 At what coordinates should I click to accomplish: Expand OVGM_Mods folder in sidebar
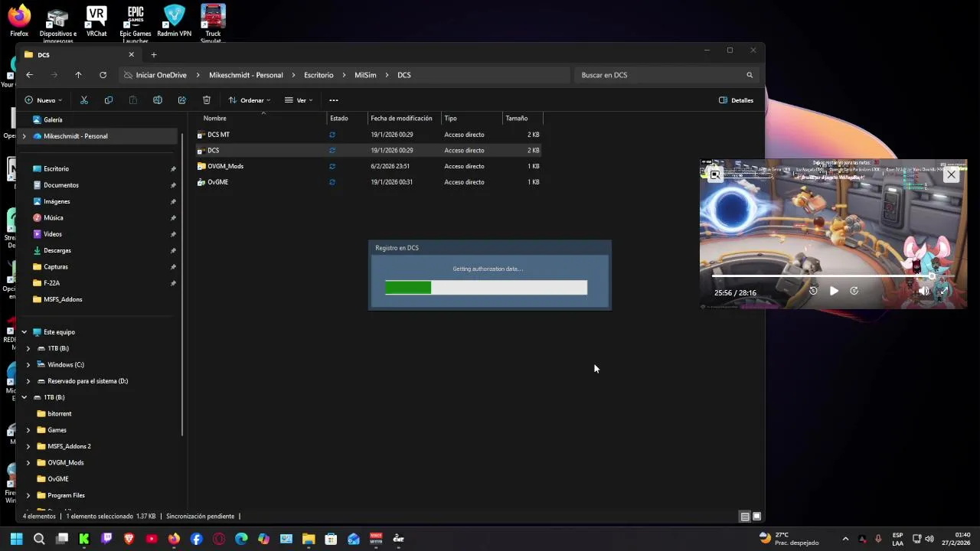[x=28, y=463]
